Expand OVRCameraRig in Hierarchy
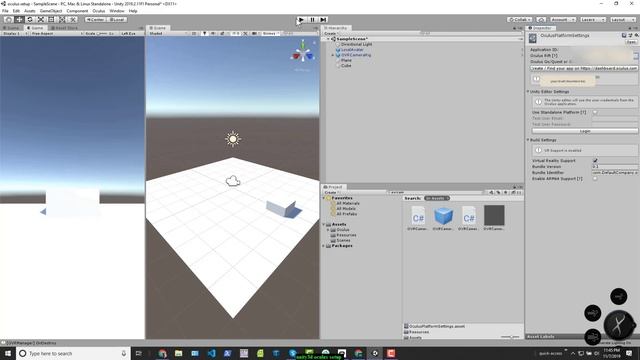This screenshot has width=640, height=360. [x=333, y=55]
